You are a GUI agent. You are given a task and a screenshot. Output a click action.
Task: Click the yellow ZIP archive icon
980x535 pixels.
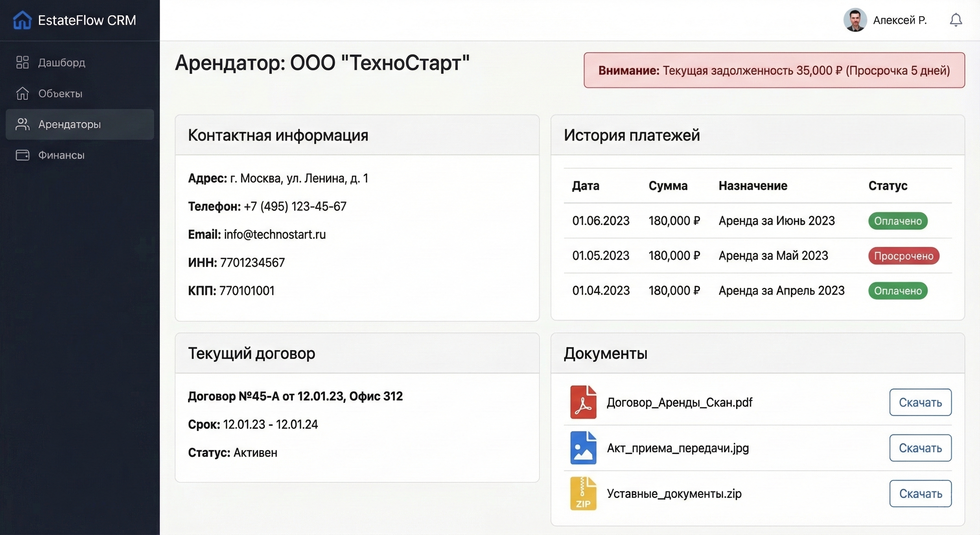(x=583, y=494)
